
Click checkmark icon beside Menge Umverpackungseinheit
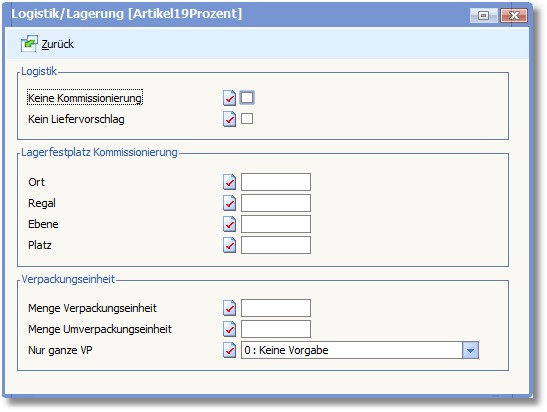tap(230, 329)
